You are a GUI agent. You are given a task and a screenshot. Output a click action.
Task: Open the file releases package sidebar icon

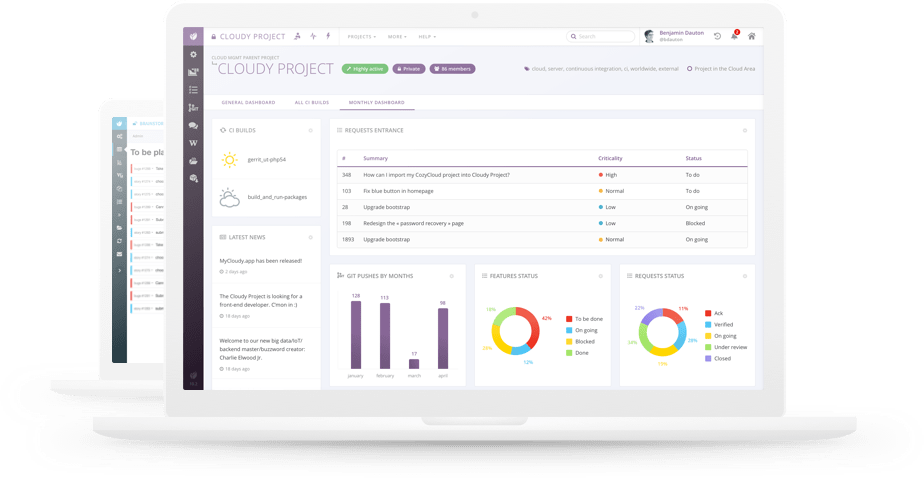click(x=193, y=178)
